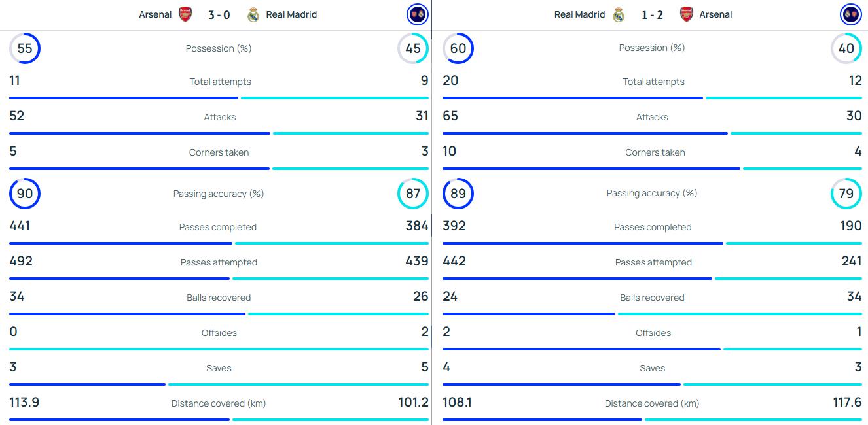Screen dimensions: 868x425
Task: Click the Arsenal crest in the 3-0 match header
Action: coord(185,14)
